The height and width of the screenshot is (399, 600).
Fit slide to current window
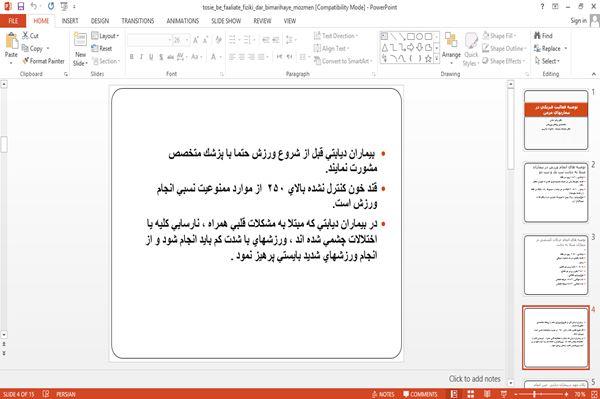[594, 394]
